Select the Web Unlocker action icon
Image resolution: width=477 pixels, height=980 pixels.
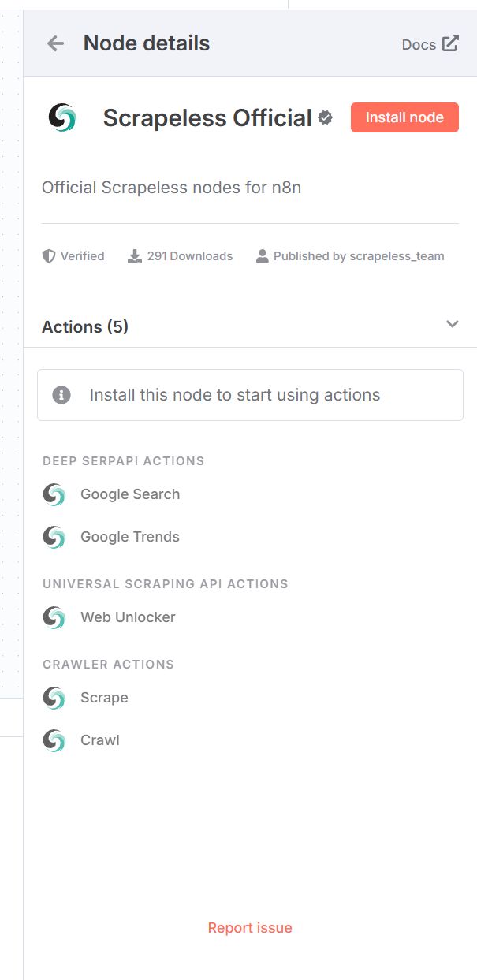tap(55, 617)
